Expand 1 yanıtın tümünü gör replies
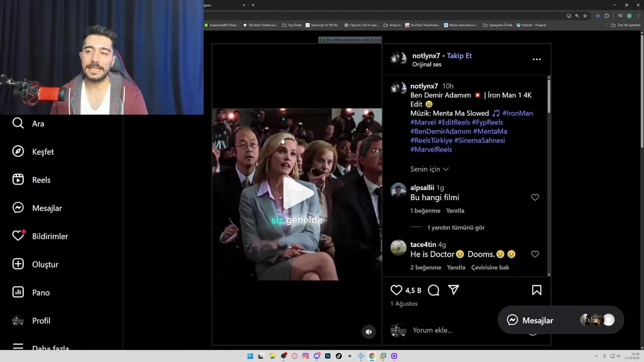Screen dimensions: 644x362 [456, 227]
